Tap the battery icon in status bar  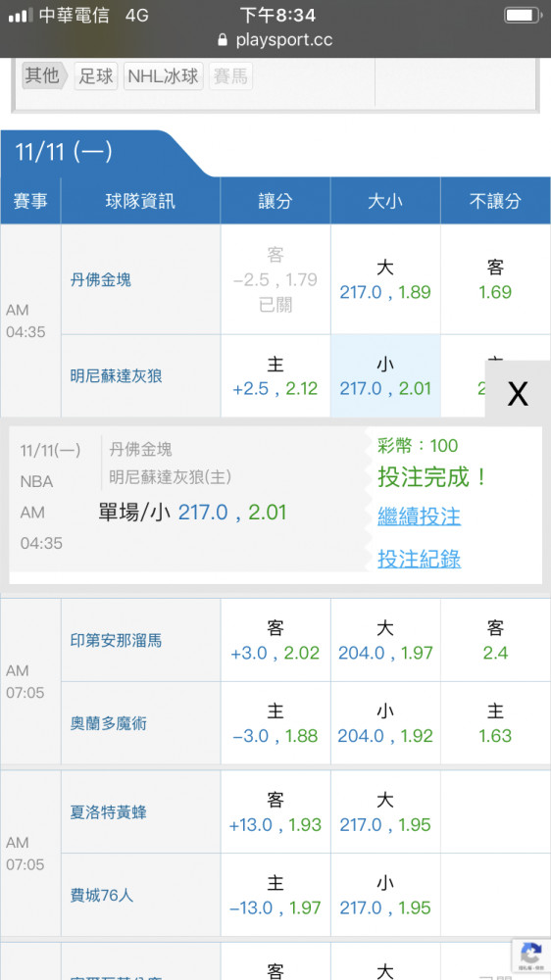(x=524, y=15)
